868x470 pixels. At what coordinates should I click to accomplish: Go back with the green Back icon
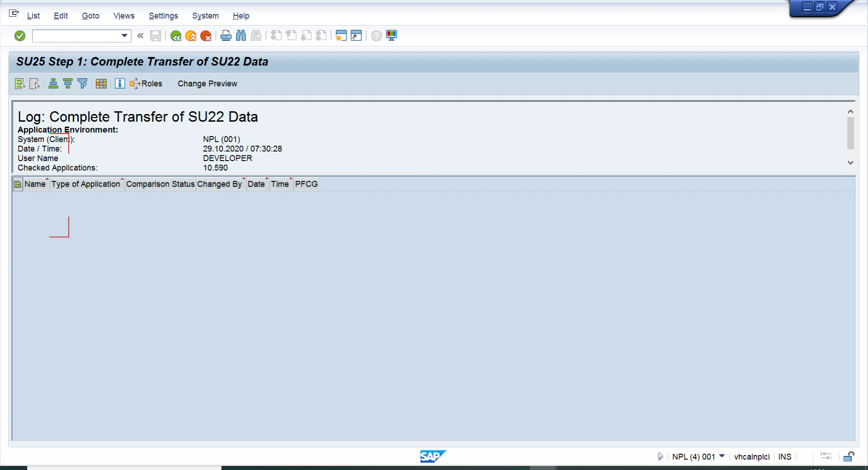point(176,36)
